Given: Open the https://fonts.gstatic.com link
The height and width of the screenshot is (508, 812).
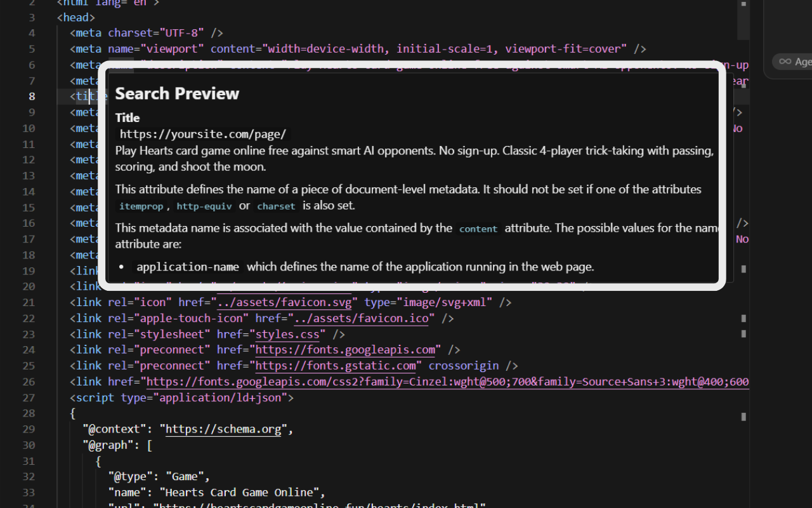Looking at the screenshot, I should click(x=336, y=366).
